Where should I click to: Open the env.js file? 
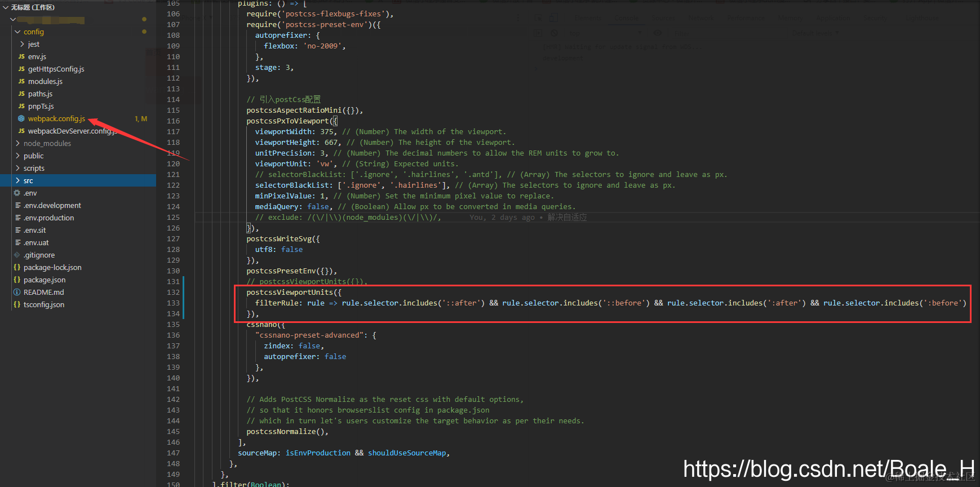click(37, 56)
